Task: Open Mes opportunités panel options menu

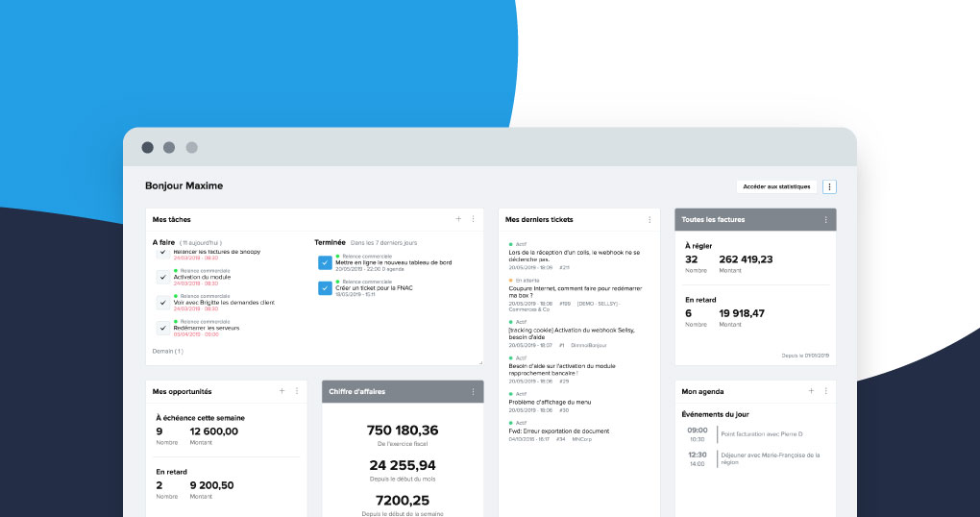Action: [297, 391]
